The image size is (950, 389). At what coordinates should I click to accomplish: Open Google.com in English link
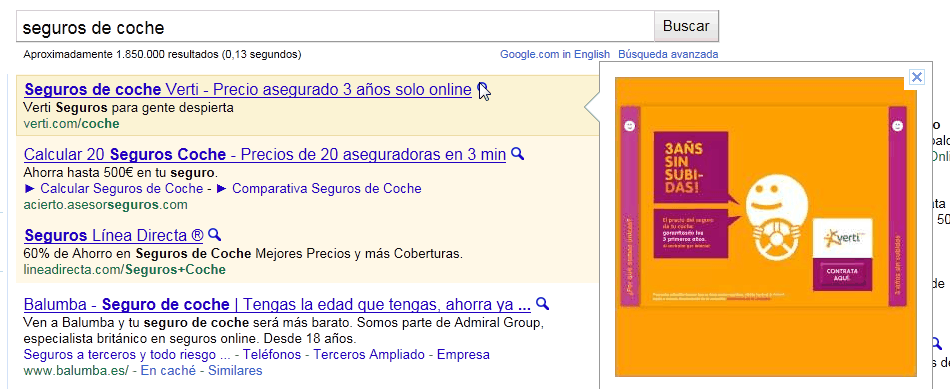point(554,55)
